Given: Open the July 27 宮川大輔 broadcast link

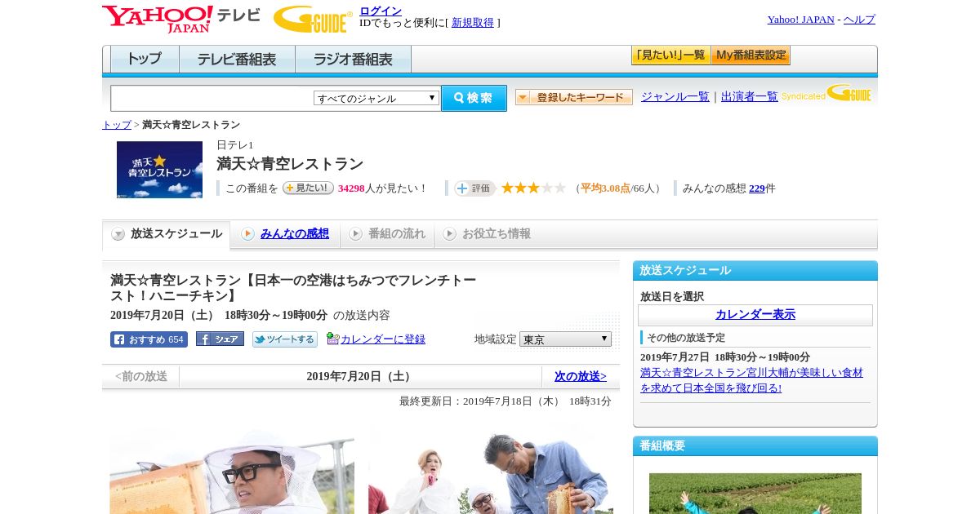Looking at the screenshot, I should (x=751, y=380).
